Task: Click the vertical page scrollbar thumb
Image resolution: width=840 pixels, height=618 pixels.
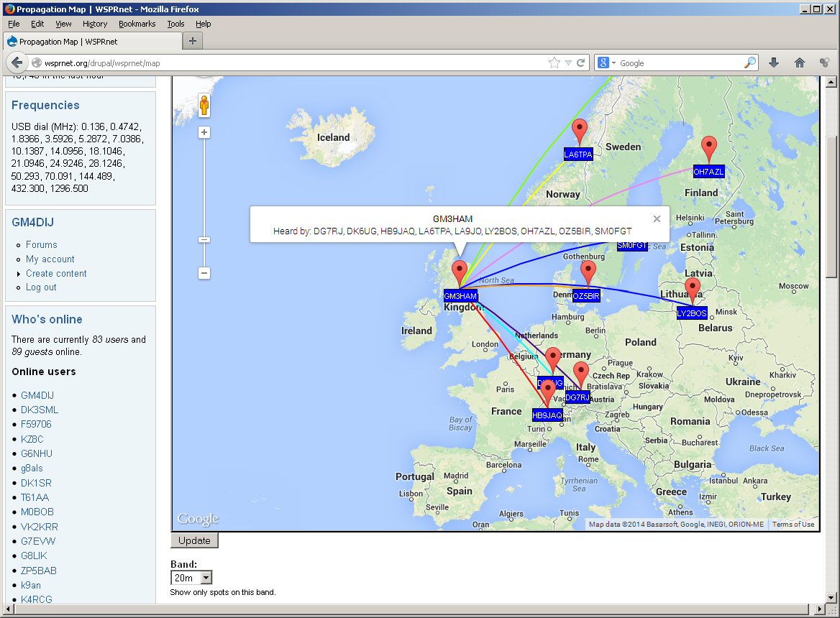Action: [831, 206]
